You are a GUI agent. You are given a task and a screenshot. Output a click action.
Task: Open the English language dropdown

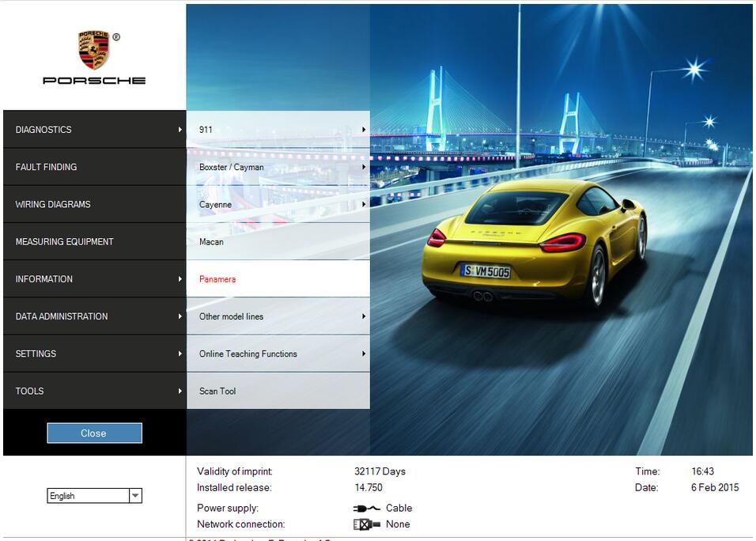click(135, 496)
